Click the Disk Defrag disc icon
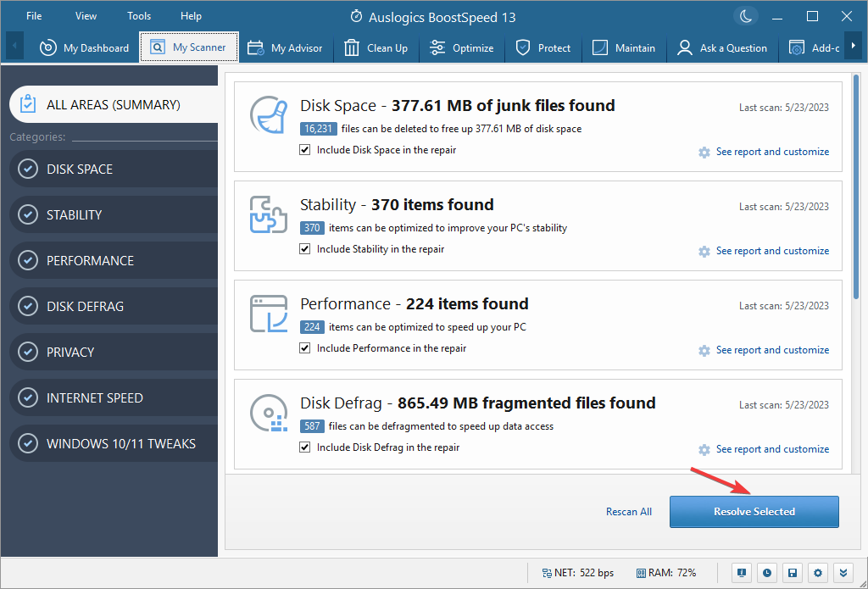This screenshot has height=589, width=868. (x=269, y=413)
